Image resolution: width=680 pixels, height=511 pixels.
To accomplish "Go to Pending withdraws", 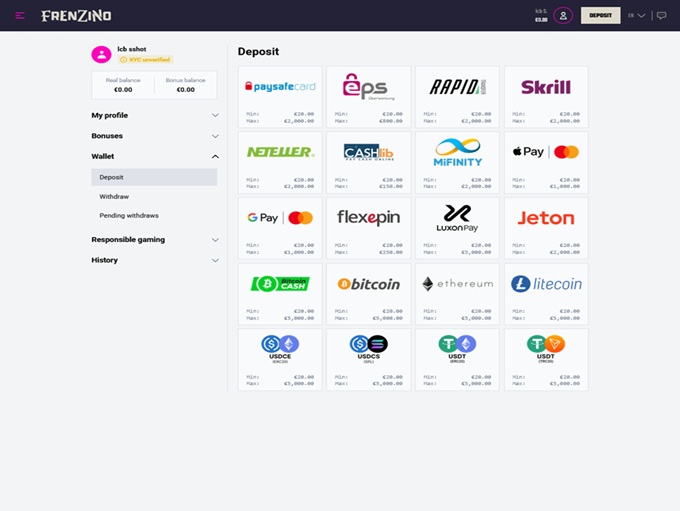I will click(129, 215).
